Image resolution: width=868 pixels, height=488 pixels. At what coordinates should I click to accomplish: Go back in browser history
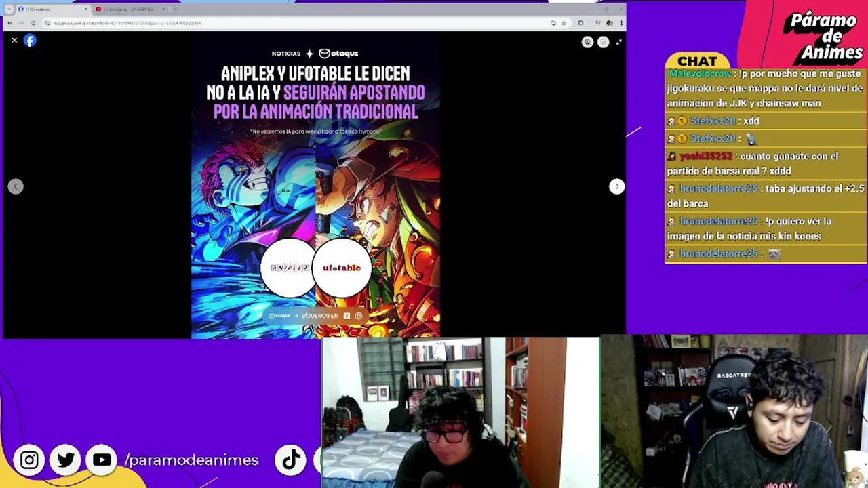click(x=9, y=23)
